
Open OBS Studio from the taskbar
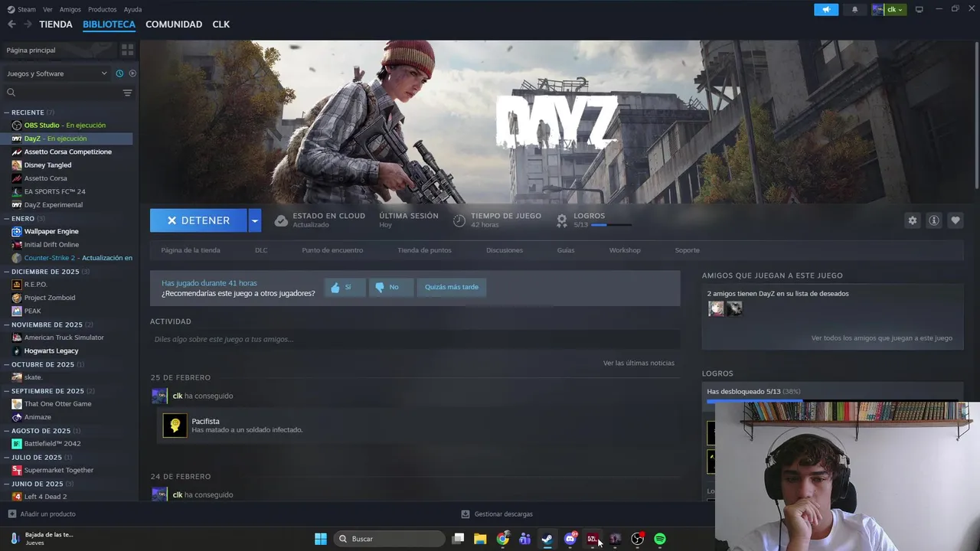[x=637, y=539]
